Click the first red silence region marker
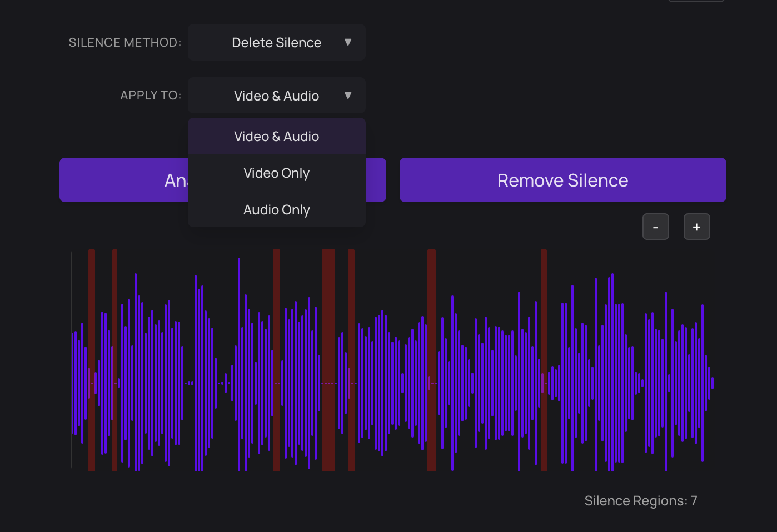Image resolution: width=777 pixels, height=532 pixels. (92, 361)
